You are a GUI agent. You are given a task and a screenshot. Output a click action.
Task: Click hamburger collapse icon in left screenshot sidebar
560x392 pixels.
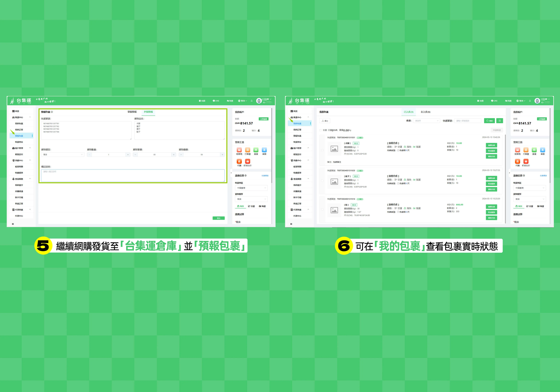[13, 224]
